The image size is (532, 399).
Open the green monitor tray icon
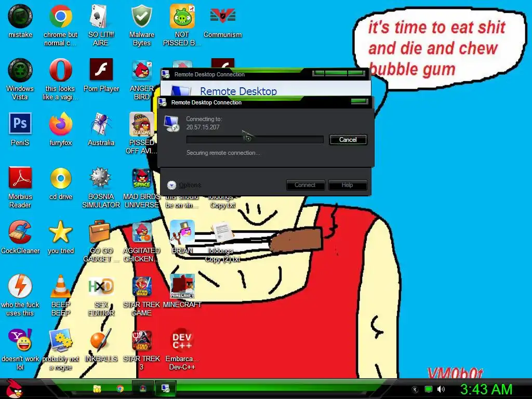(428, 389)
